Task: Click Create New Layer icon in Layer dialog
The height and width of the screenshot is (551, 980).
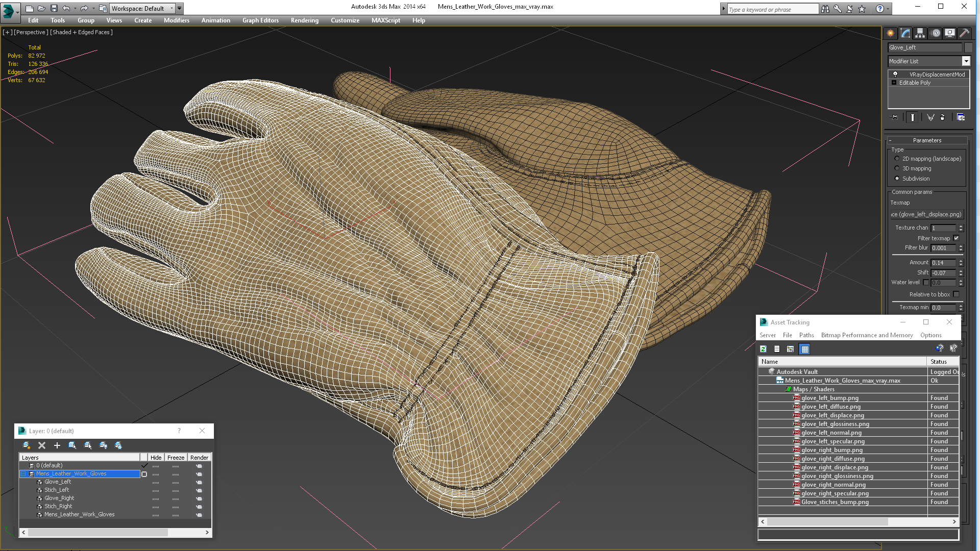Action: click(x=27, y=445)
